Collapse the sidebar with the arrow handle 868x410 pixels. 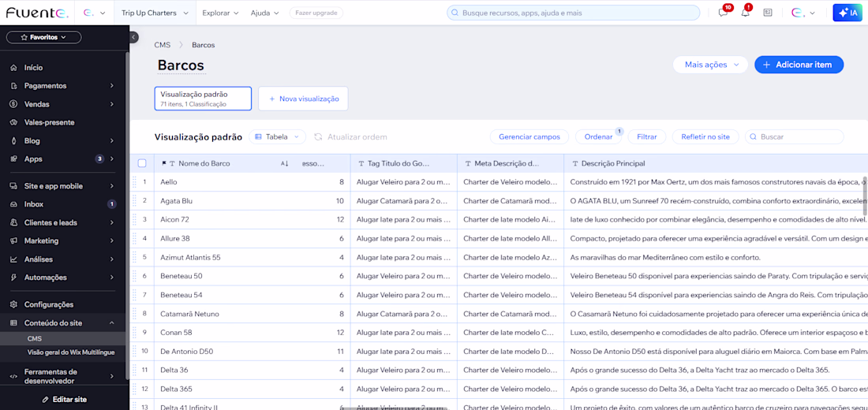click(133, 37)
